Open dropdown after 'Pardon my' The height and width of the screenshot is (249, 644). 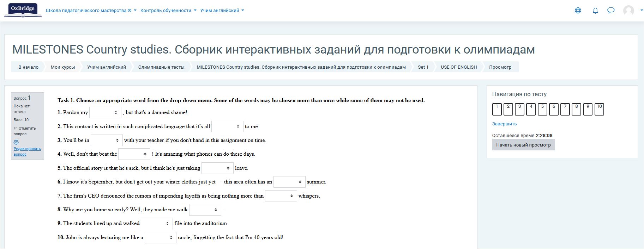coord(105,113)
